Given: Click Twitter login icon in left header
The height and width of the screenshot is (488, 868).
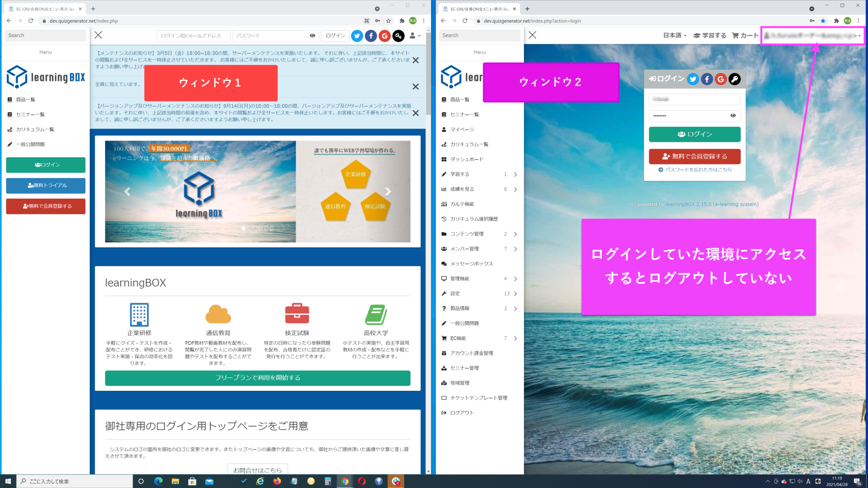Looking at the screenshot, I should click(x=357, y=36).
